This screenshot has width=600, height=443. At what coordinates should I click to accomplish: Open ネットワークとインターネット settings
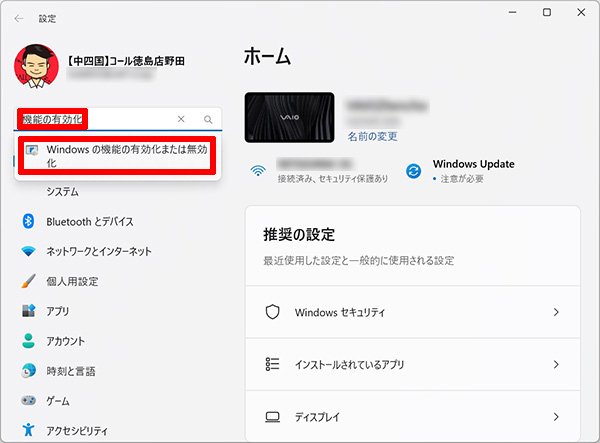99,251
